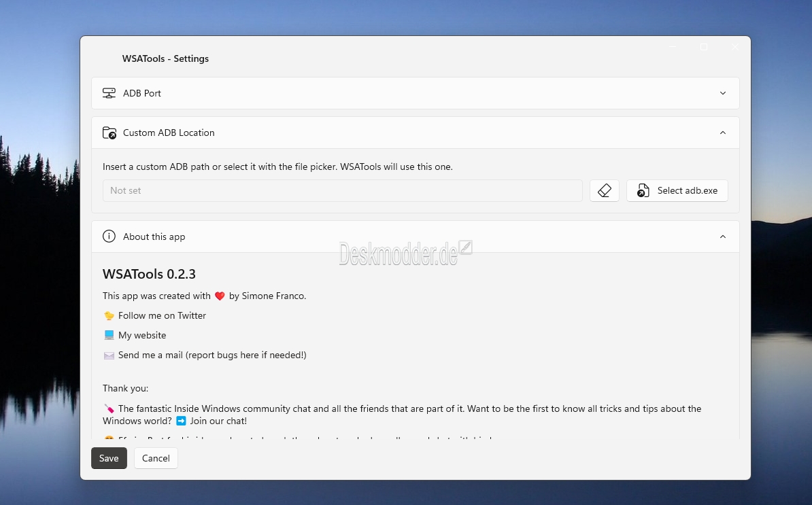812x505 pixels.
Task: Collapse the About this app section chevron
Action: tap(723, 237)
